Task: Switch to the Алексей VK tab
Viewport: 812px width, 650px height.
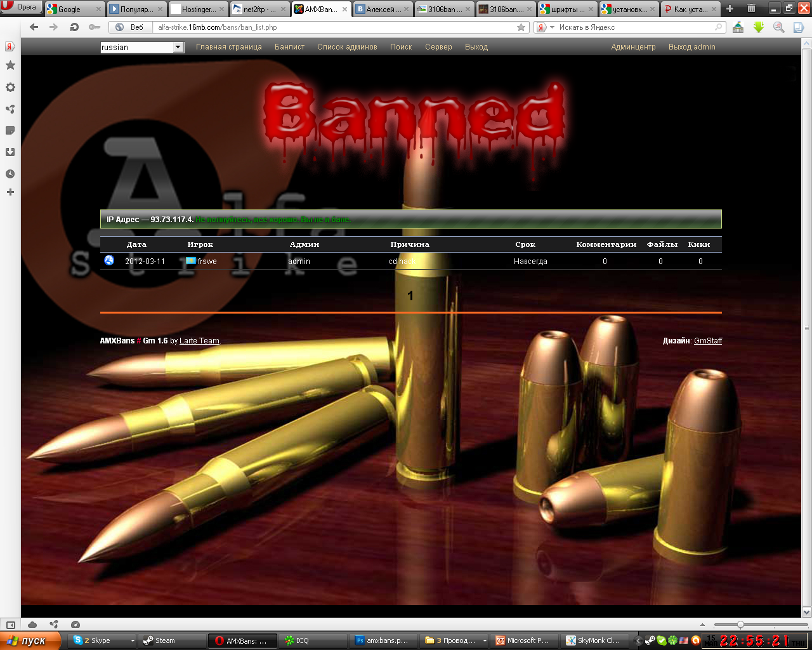Action: tap(383, 9)
